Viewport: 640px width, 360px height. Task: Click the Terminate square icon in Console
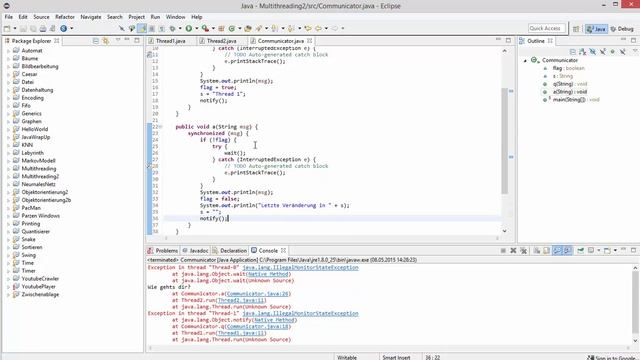[503, 251]
